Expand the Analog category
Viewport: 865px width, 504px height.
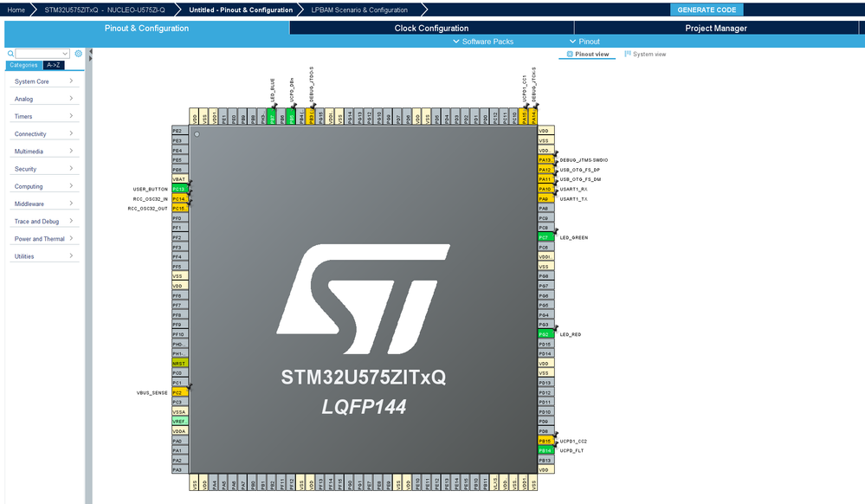pos(43,99)
